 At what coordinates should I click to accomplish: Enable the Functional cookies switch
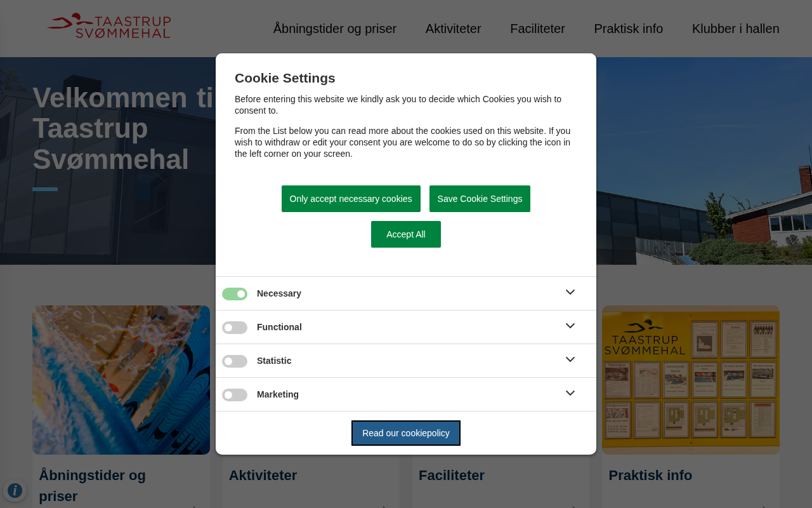click(235, 328)
